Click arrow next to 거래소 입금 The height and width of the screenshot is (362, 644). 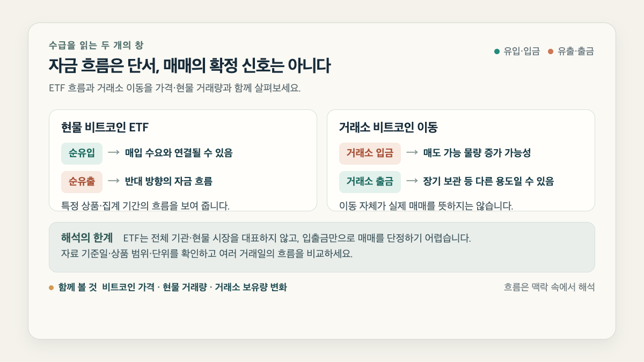point(412,153)
